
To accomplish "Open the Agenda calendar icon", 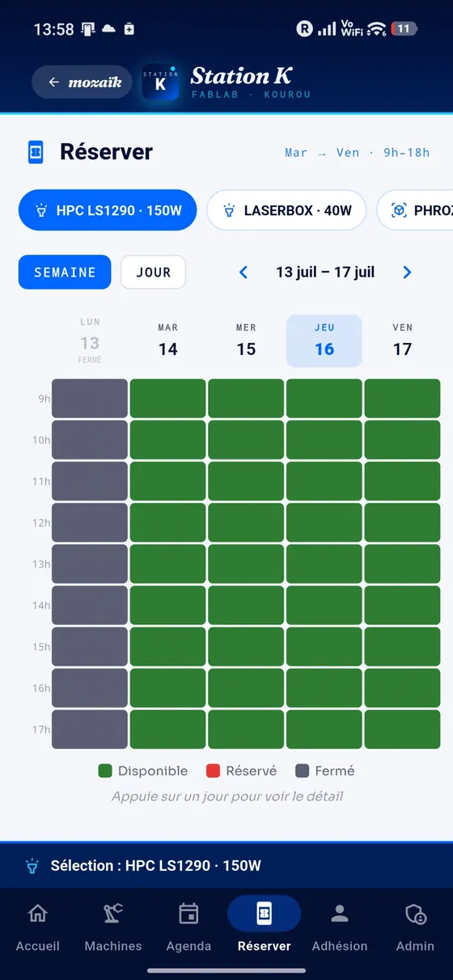I will coord(188,914).
